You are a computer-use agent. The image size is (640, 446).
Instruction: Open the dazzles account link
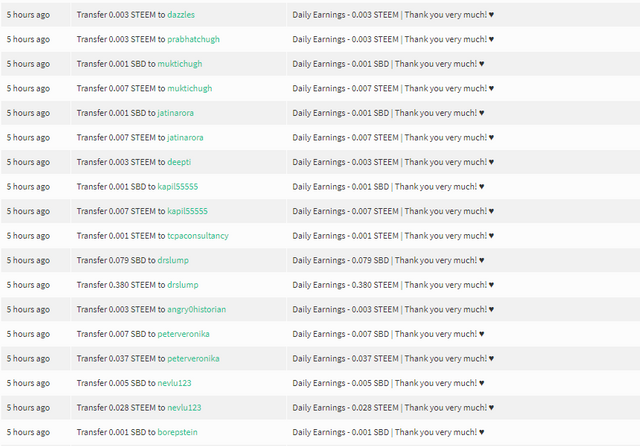click(x=181, y=15)
